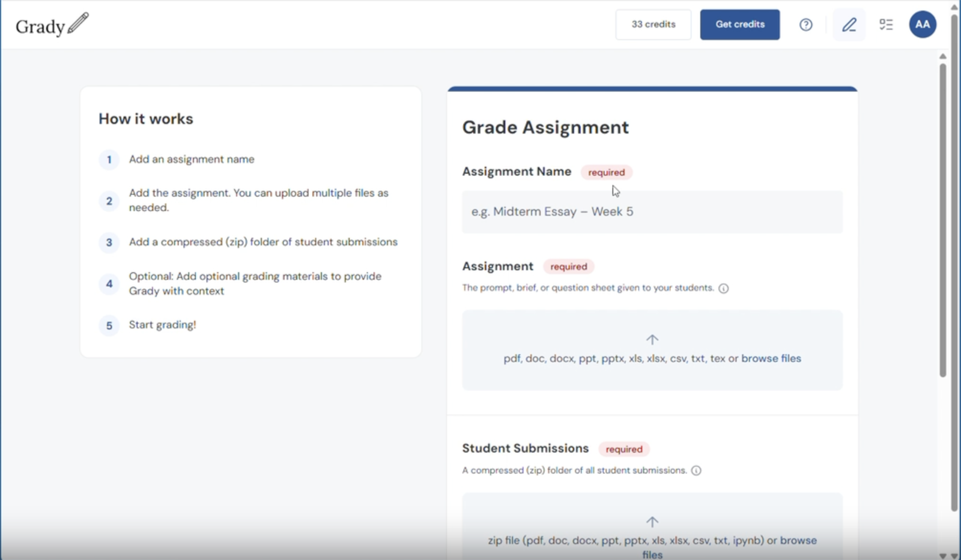Click the inner page scrollbar thumb

coord(943,219)
